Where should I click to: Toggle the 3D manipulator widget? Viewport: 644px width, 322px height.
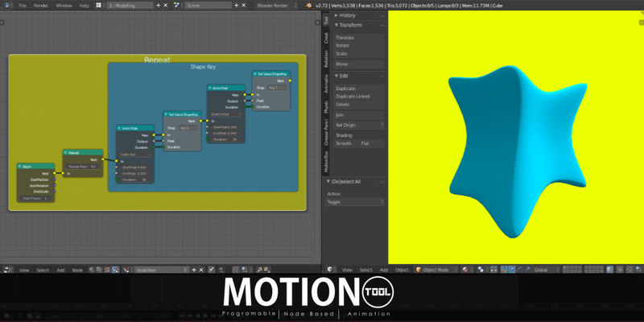click(x=505, y=270)
